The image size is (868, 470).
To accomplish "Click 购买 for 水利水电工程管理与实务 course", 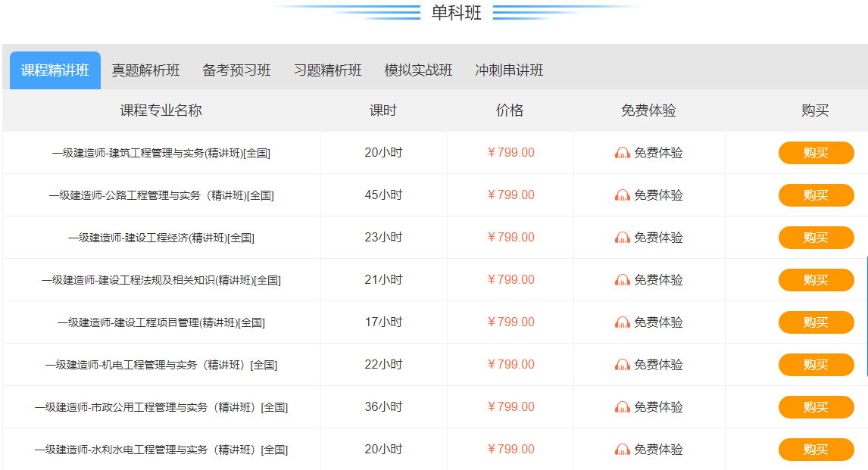I will pos(816,449).
